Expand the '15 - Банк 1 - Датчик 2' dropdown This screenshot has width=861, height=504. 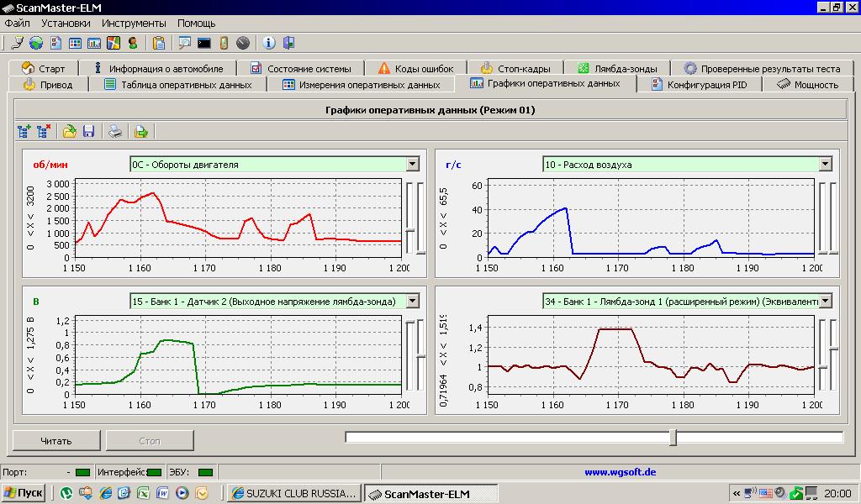point(412,301)
